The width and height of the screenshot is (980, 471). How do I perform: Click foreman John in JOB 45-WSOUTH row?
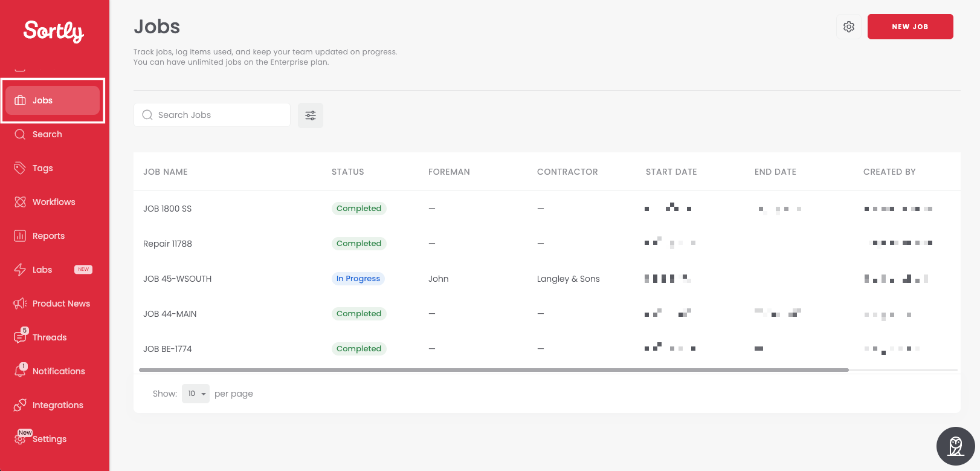click(439, 279)
